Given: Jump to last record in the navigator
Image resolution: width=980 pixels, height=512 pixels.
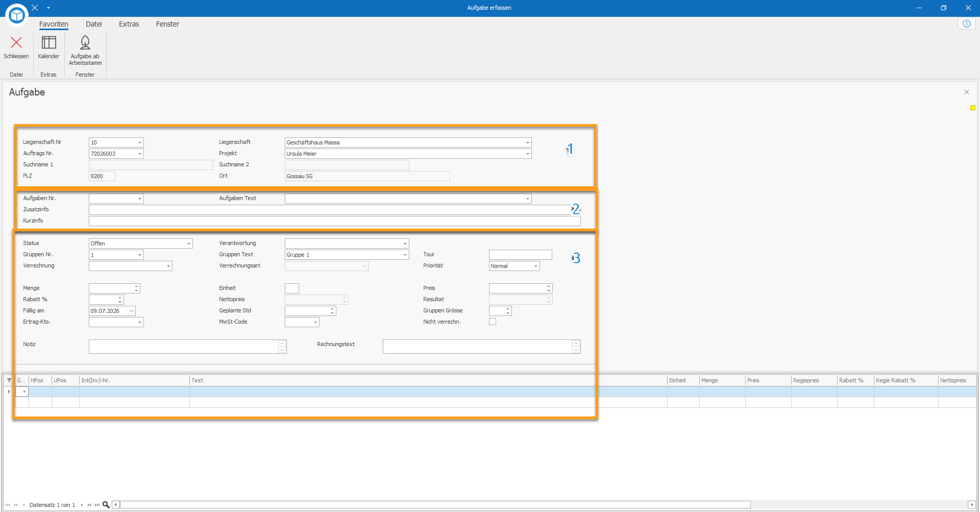Looking at the screenshot, I should (97, 505).
